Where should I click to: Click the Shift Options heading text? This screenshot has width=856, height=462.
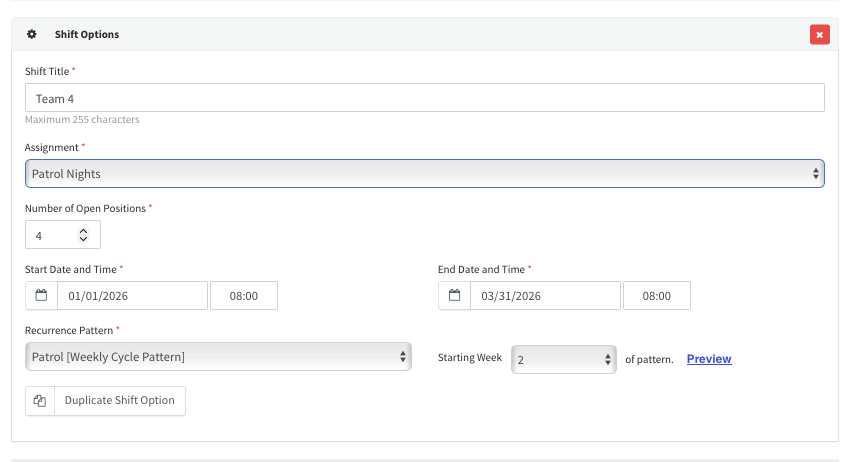point(87,34)
